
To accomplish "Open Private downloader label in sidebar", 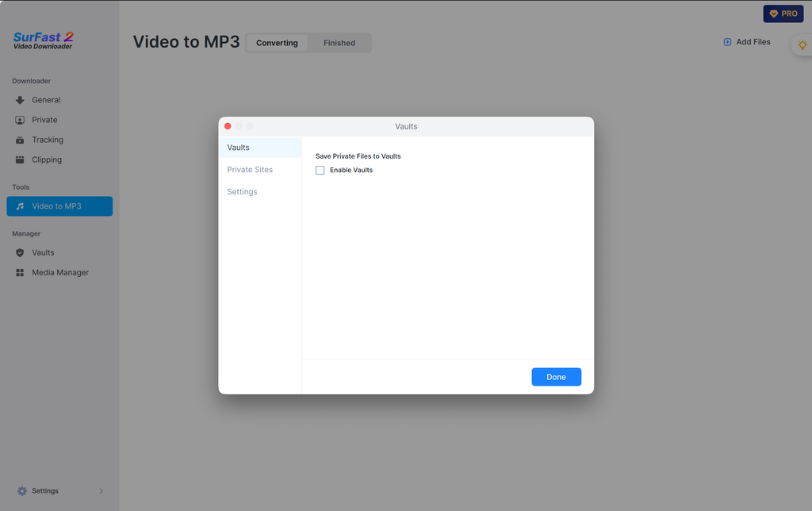I will pyautogui.click(x=44, y=121).
